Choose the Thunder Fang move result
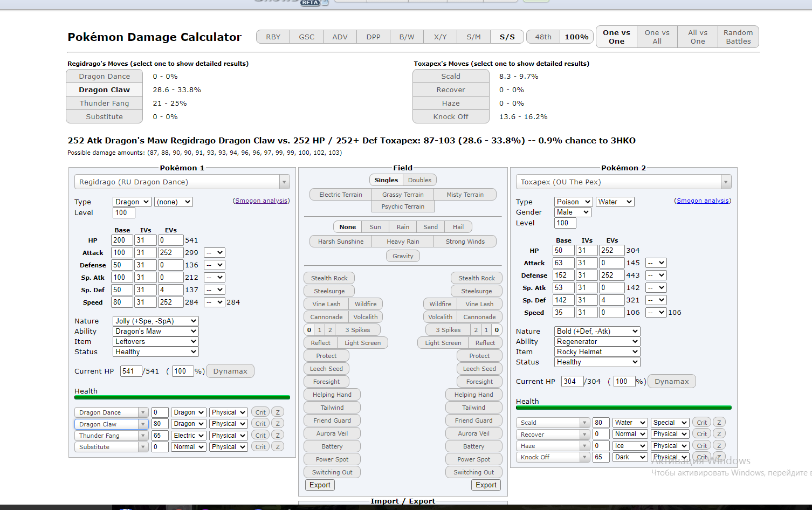The width and height of the screenshot is (812, 510). 104,103
